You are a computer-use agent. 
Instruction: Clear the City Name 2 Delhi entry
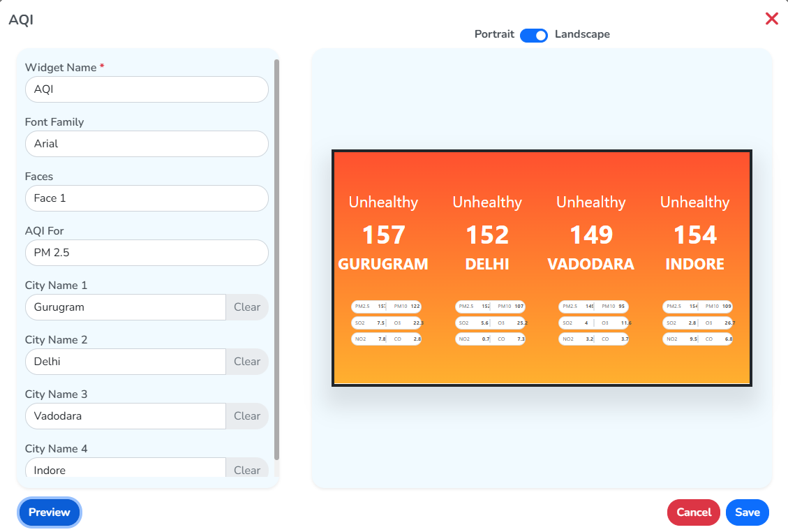(x=247, y=362)
